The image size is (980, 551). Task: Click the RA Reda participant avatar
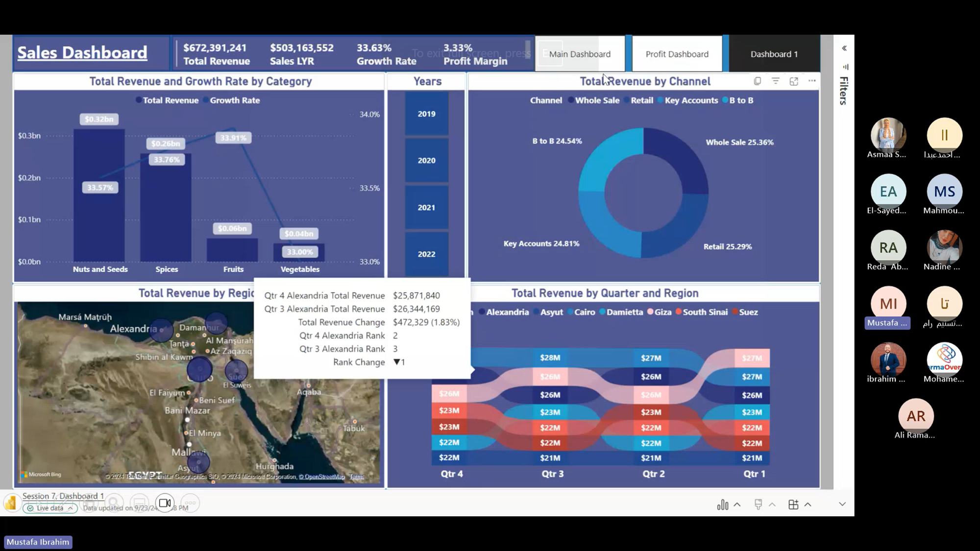coord(888,247)
